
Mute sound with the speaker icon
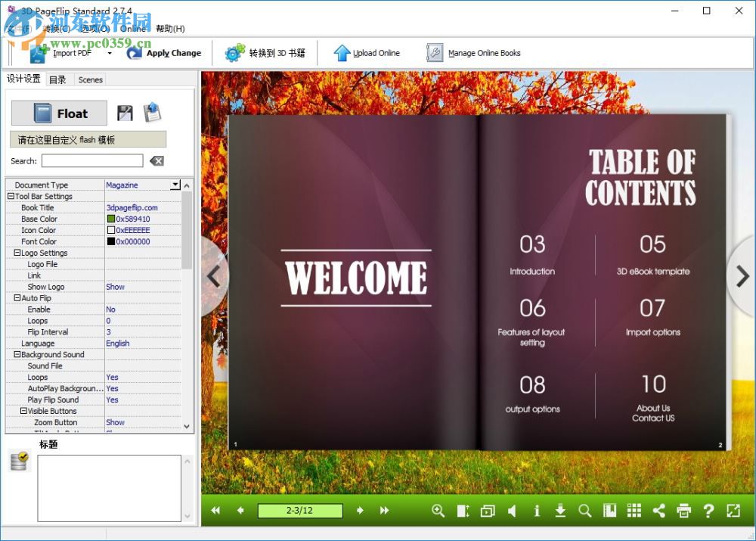512,511
